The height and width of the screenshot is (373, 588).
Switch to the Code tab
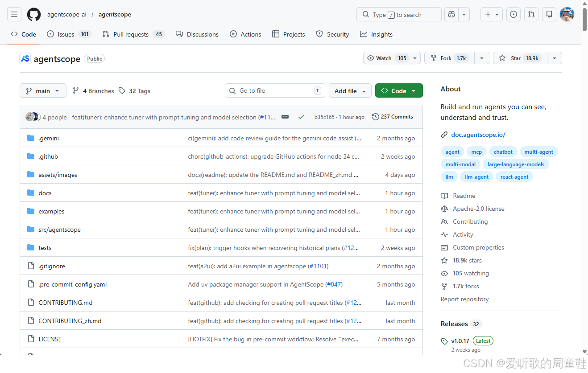pyautogui.click(x=24, y=34)
